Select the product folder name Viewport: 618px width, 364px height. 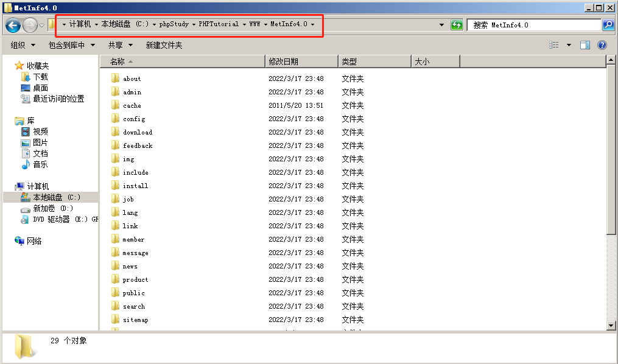click(x=135, y=280)
